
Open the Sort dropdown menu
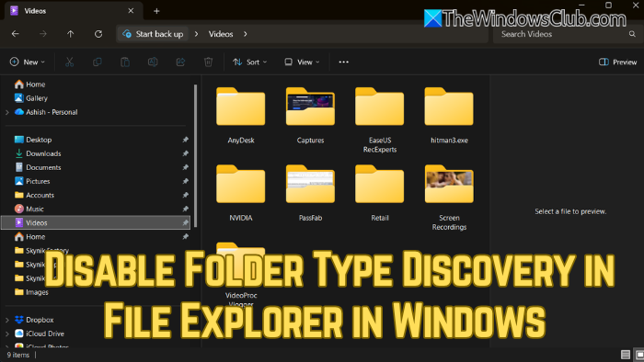pyautogui.click(x=249, y=62)
